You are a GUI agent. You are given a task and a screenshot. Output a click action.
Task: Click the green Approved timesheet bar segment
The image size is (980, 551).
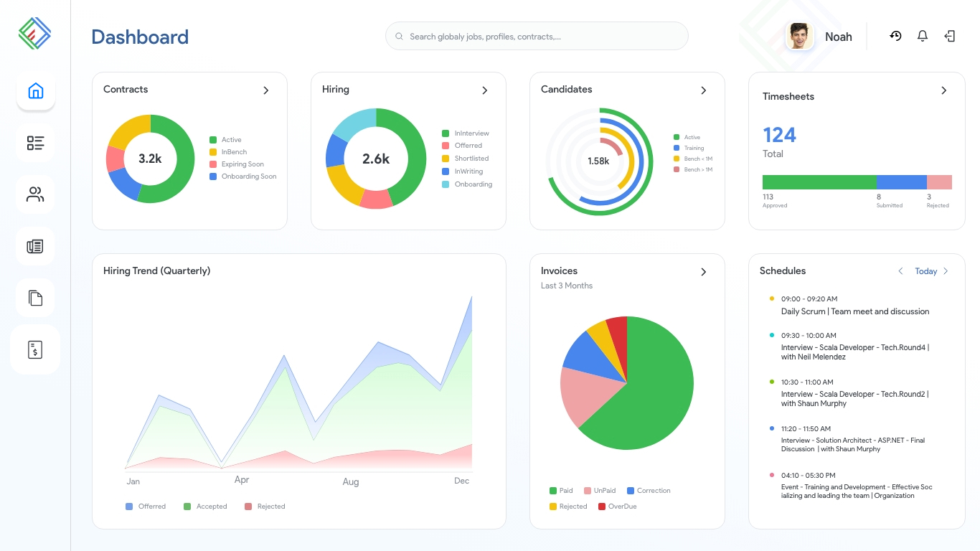[819, 182]
